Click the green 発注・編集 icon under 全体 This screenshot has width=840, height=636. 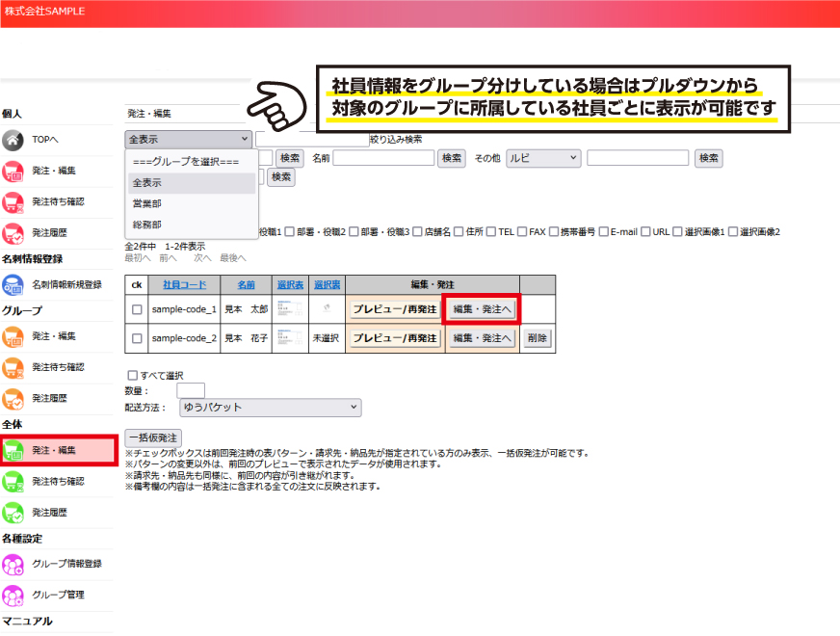(13, 450)
